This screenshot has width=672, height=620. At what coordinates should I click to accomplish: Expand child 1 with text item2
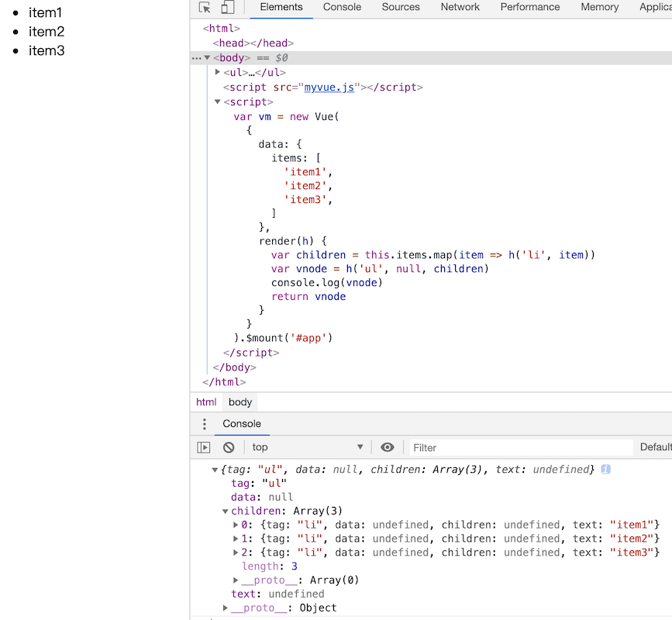(x=236, y=539)
